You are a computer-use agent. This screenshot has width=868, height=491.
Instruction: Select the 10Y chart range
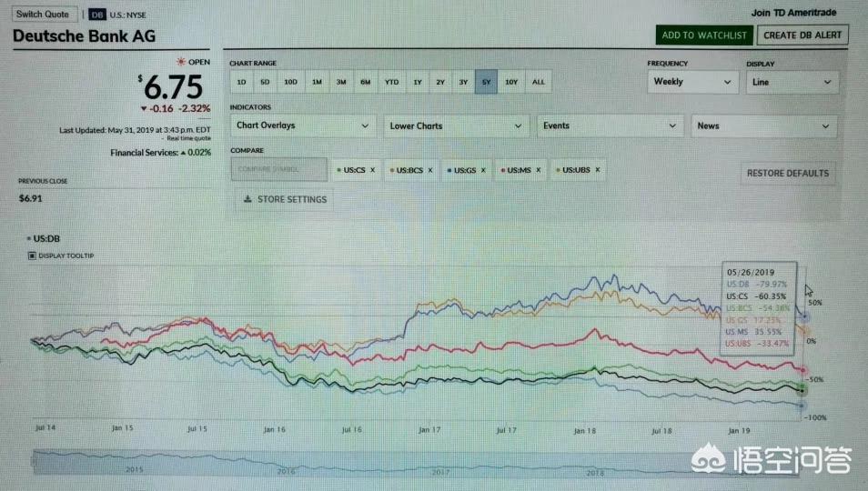511,82
